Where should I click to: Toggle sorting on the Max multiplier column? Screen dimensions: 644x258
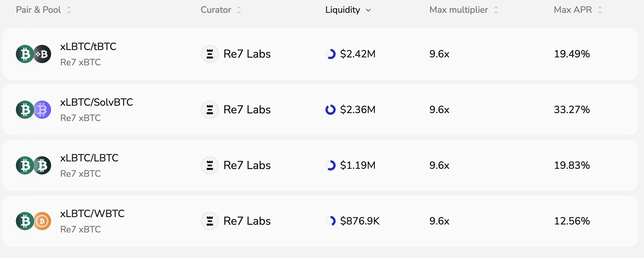(x=496, y=10)
